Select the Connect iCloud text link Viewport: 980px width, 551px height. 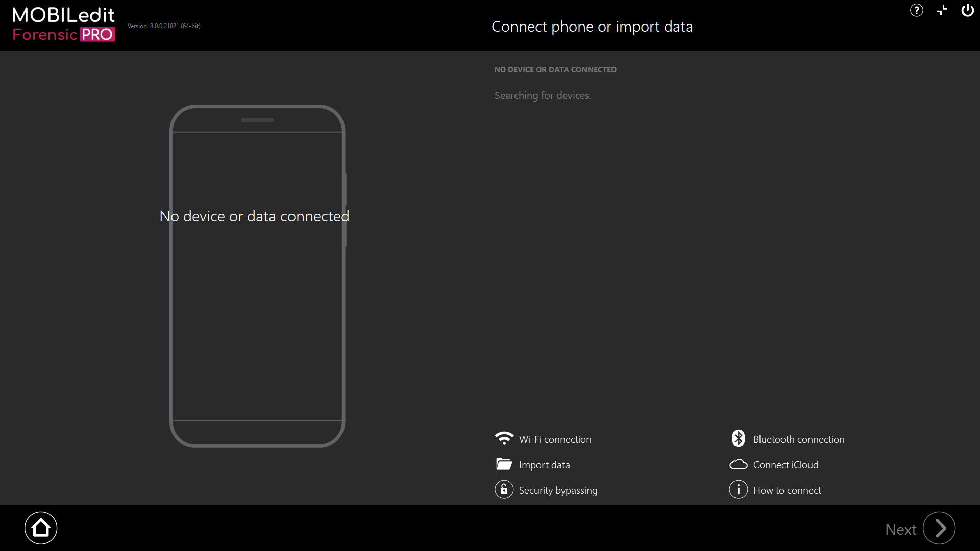[786, 465]
